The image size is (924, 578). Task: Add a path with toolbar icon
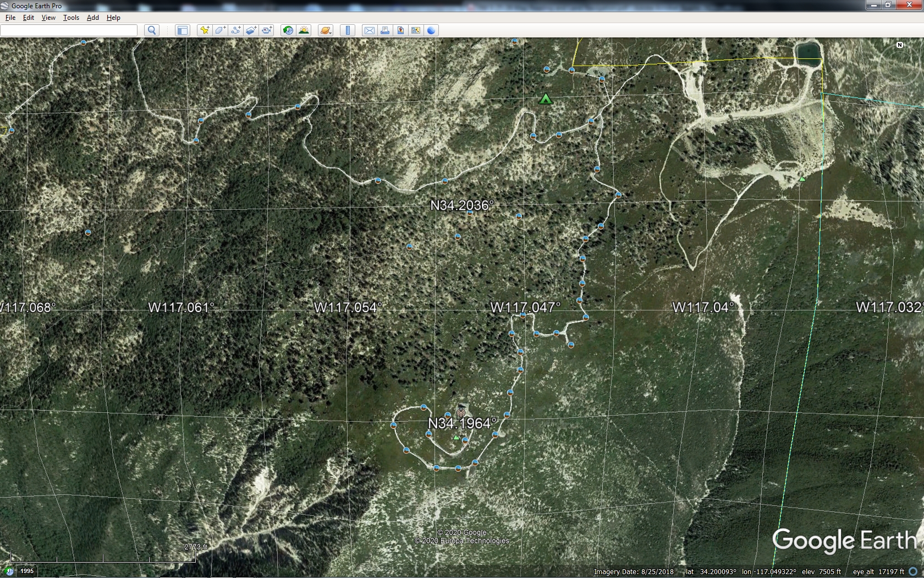click(235, 30)
